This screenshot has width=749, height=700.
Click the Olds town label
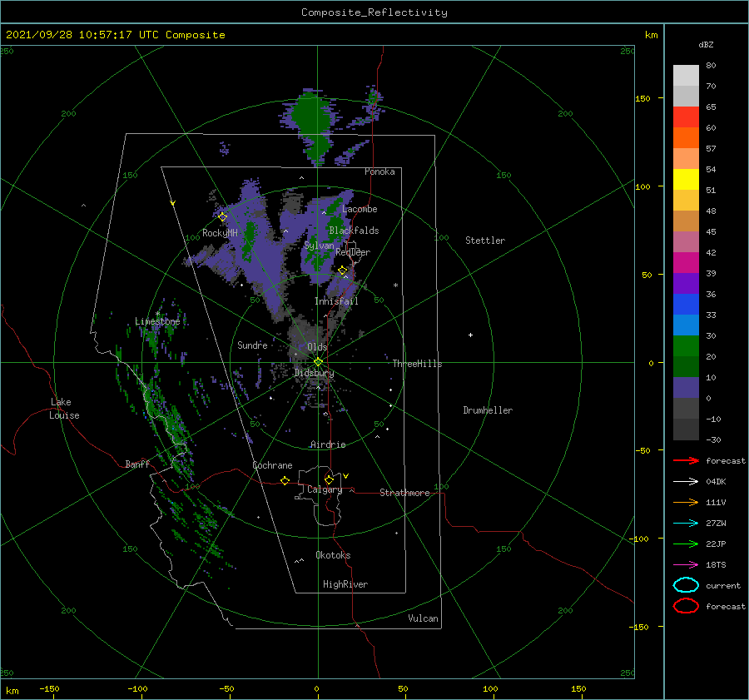317,347
